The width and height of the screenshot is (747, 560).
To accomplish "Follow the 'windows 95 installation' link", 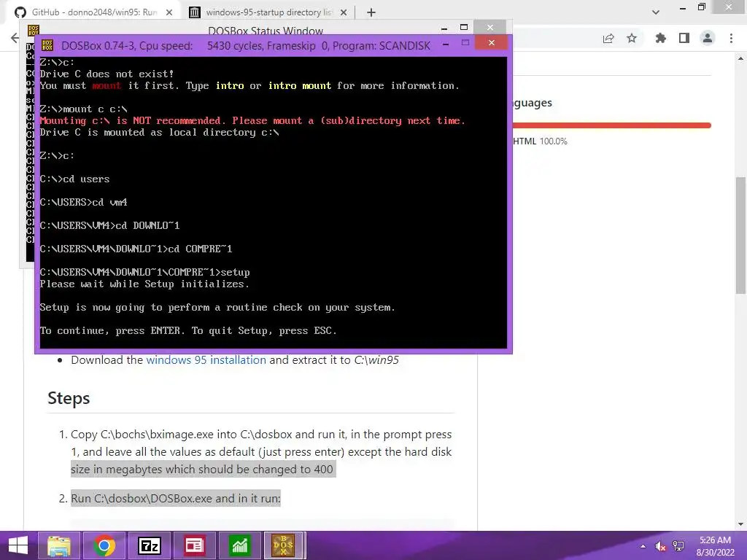I will (x=206, y=360).
